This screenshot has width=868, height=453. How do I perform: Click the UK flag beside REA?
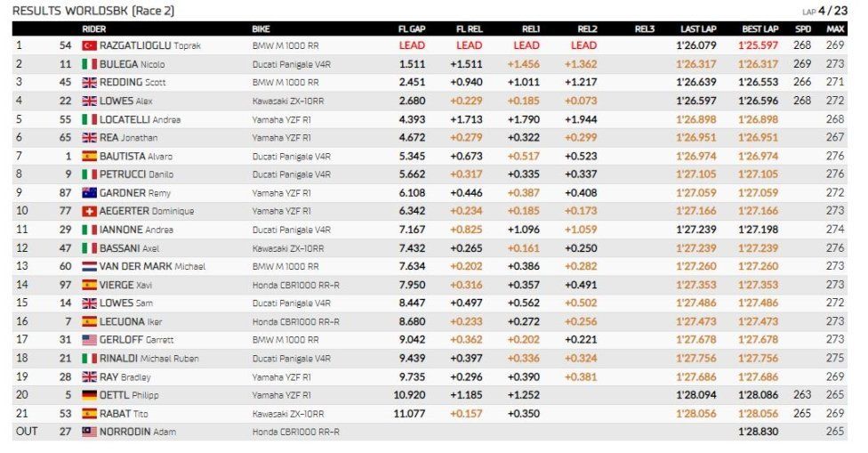pyautogui.click(x=89, y=137)
